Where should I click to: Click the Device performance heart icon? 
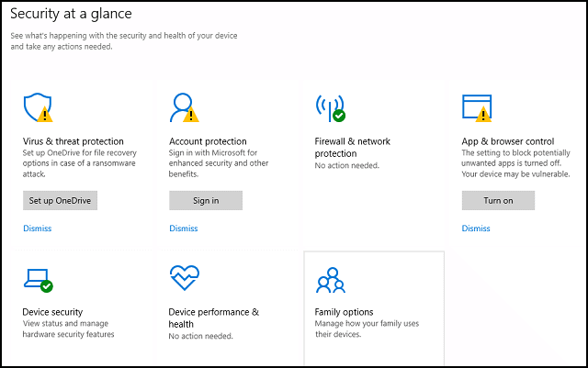[184, 278]
